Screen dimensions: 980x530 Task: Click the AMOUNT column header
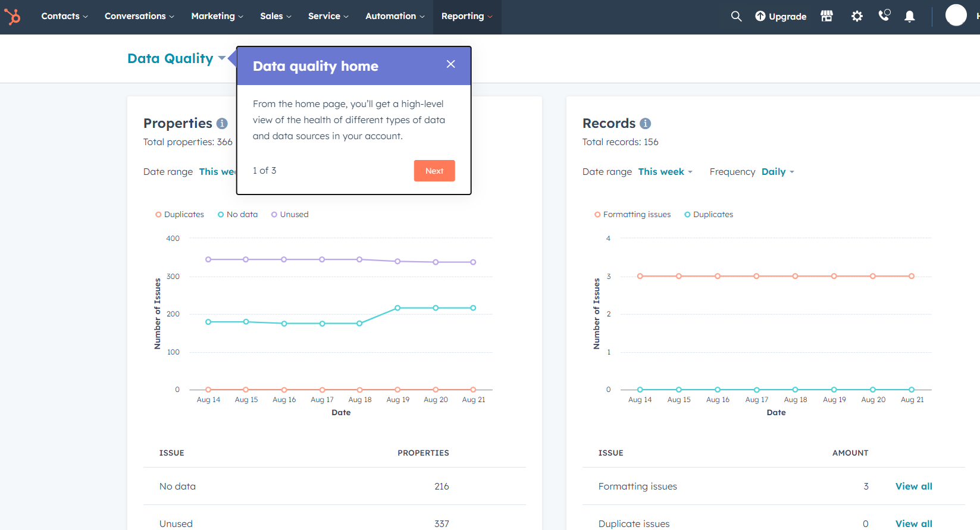coord(850,453)
